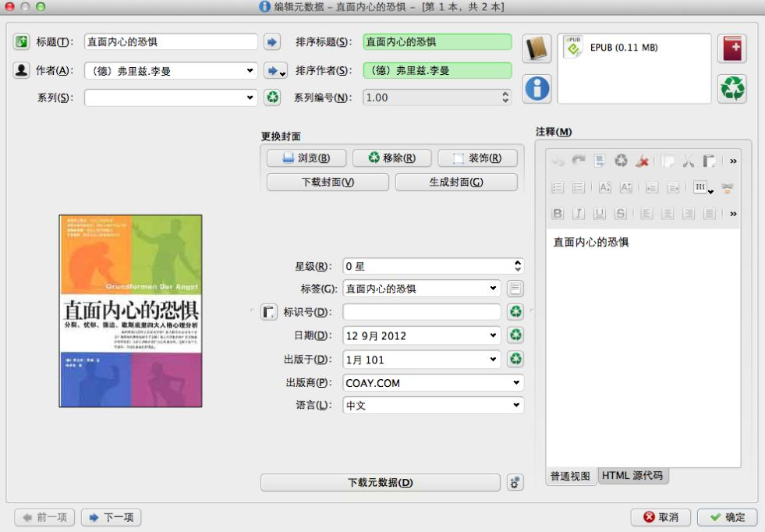Insert unordered list in comments editor
The image size is (765, 532).
579,187
